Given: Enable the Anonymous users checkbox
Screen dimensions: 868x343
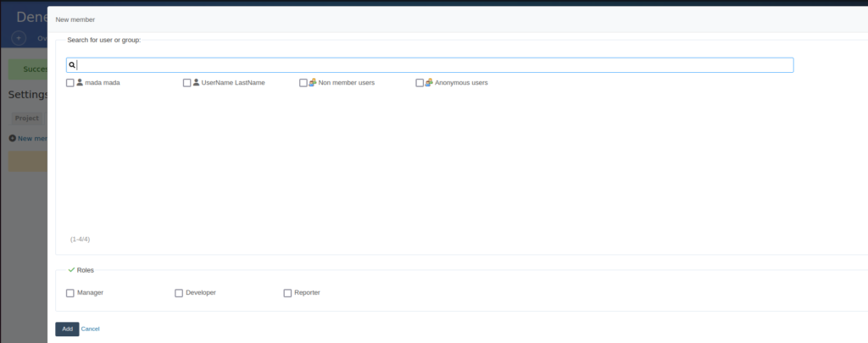Looking at the screenshot, I should (x=420, y=83).
